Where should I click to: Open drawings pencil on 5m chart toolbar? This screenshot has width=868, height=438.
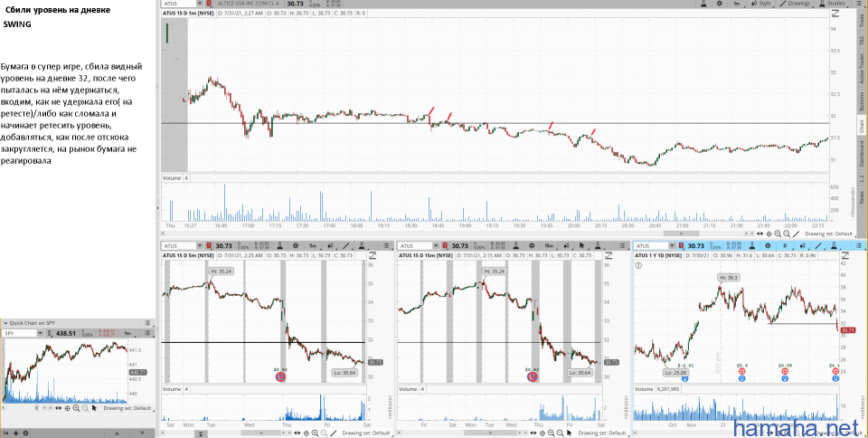click(346, 246)
